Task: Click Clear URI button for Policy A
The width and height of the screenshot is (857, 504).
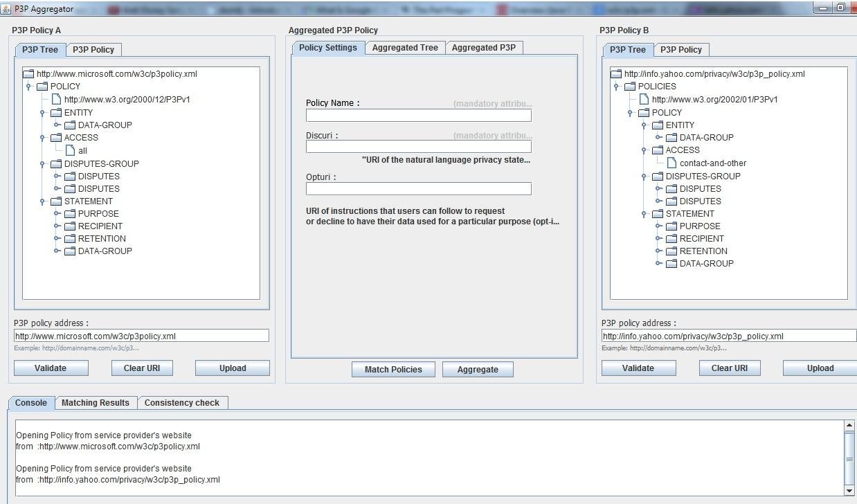Action: pyautogui.click(x=142, y=368)
